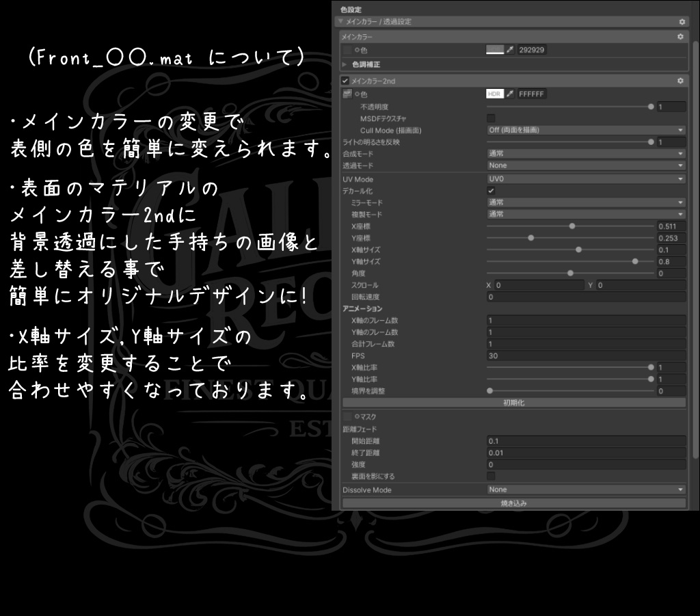
Task: Click the target icon beside マスク
Action: [357, 416]
